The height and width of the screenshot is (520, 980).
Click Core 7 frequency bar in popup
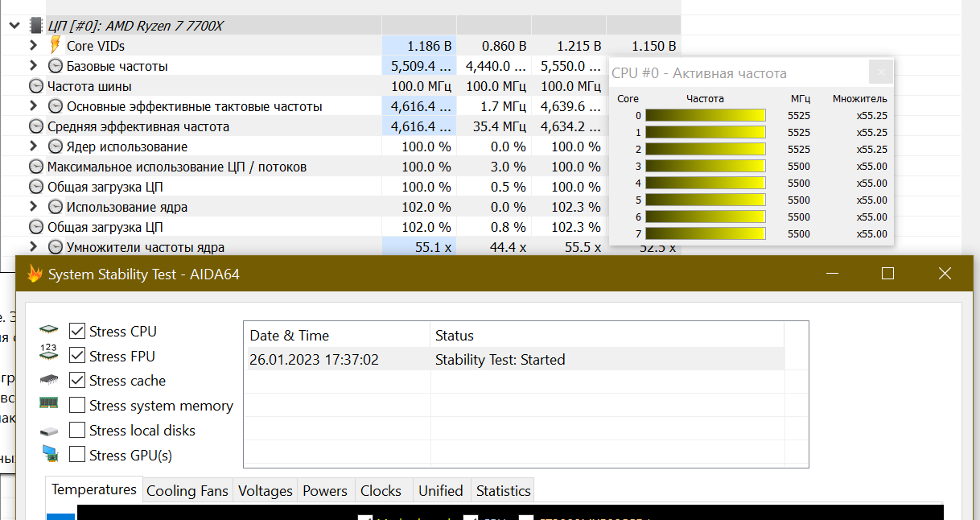click(x=706, y=233)
